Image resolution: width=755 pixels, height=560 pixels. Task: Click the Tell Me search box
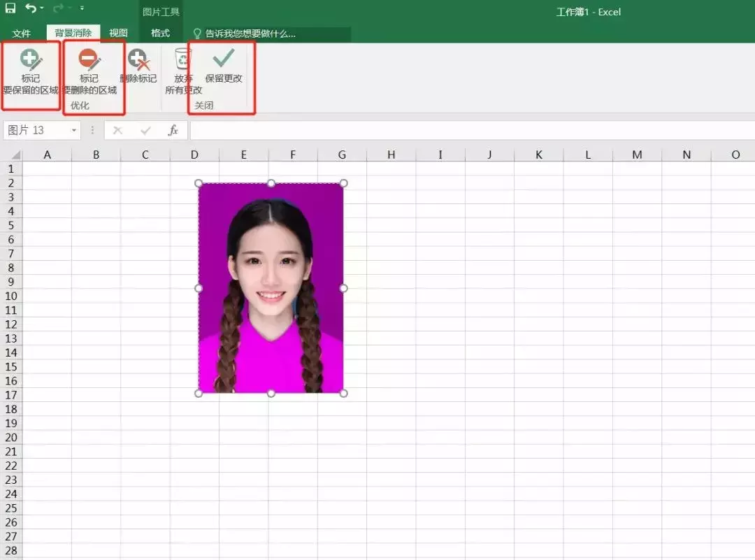click(270, 34)
